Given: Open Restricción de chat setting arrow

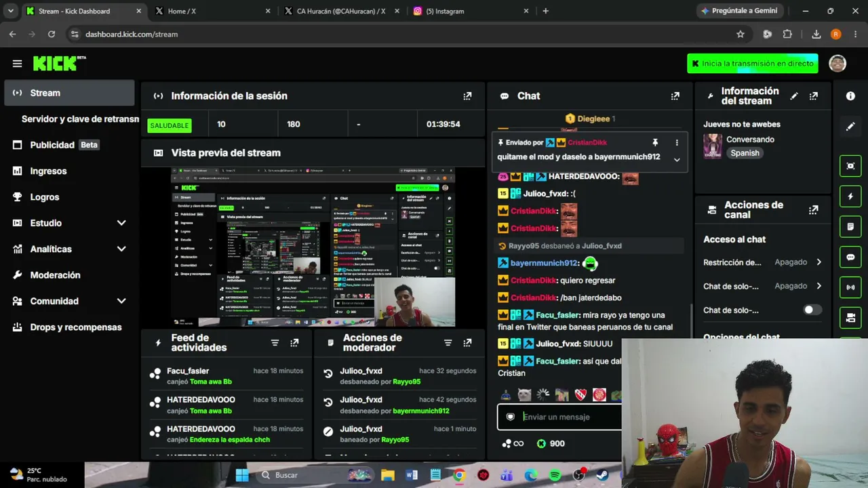Looking at the screenshot, I should pyautogui.click(x=818, y=262).
